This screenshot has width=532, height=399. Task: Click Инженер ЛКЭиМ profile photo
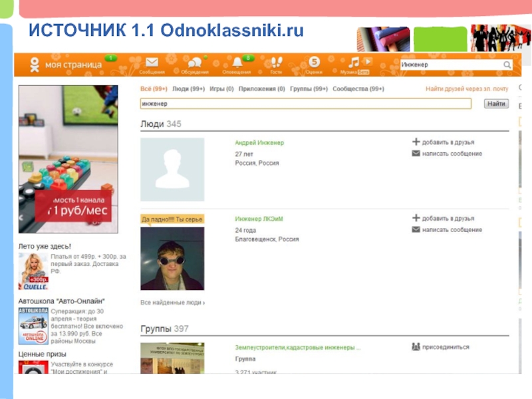(172, 259)
